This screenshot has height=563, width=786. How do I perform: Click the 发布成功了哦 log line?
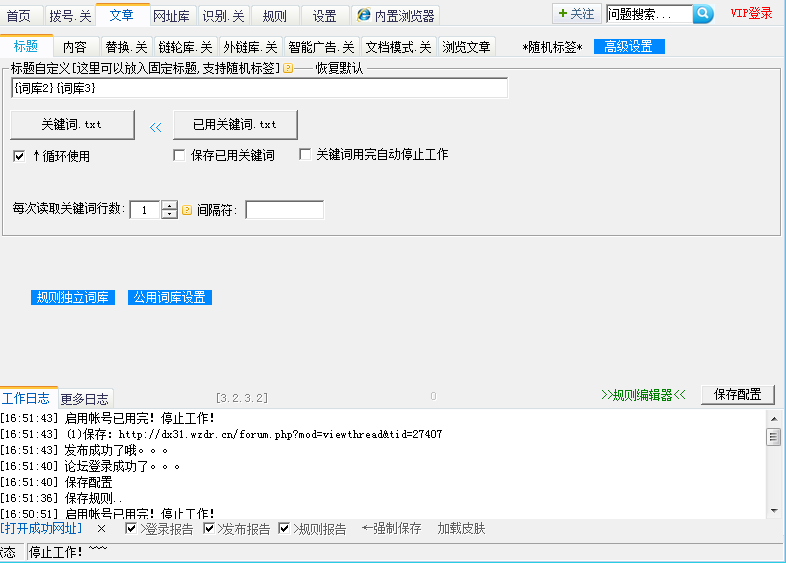pyautogui.click(x=84, y=450)
